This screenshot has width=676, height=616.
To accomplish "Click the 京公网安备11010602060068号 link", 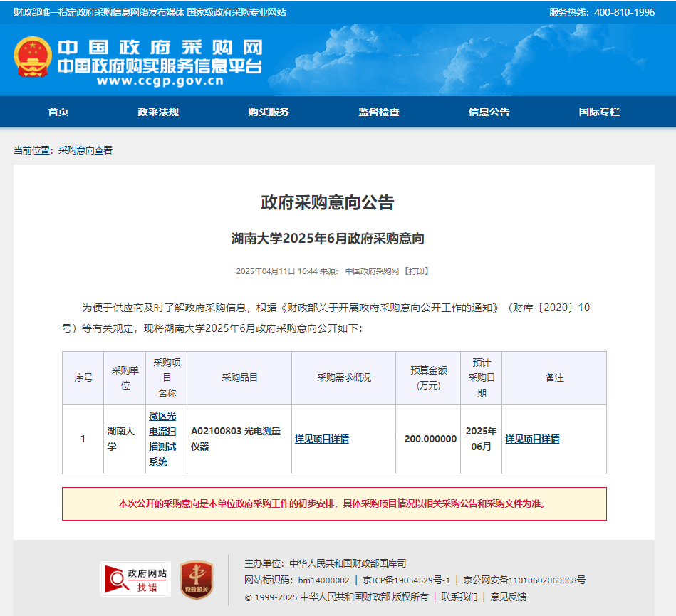I will coord(524,580).
